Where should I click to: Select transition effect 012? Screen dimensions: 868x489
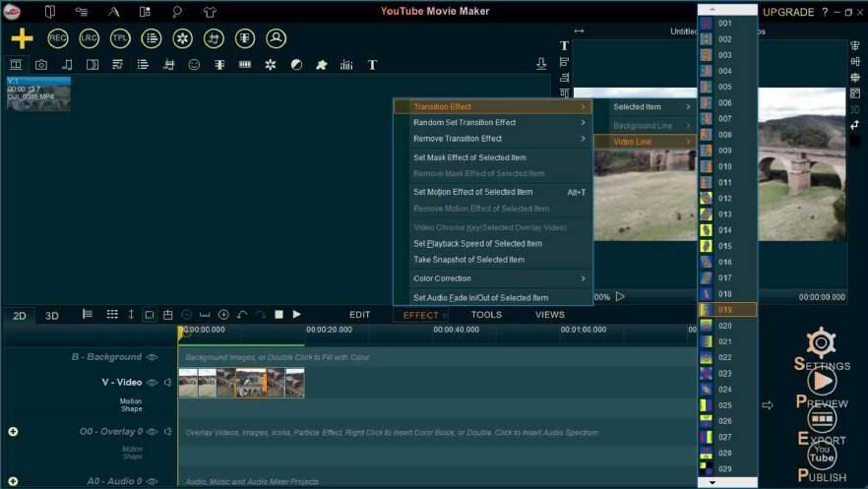(x=727, y=198)
